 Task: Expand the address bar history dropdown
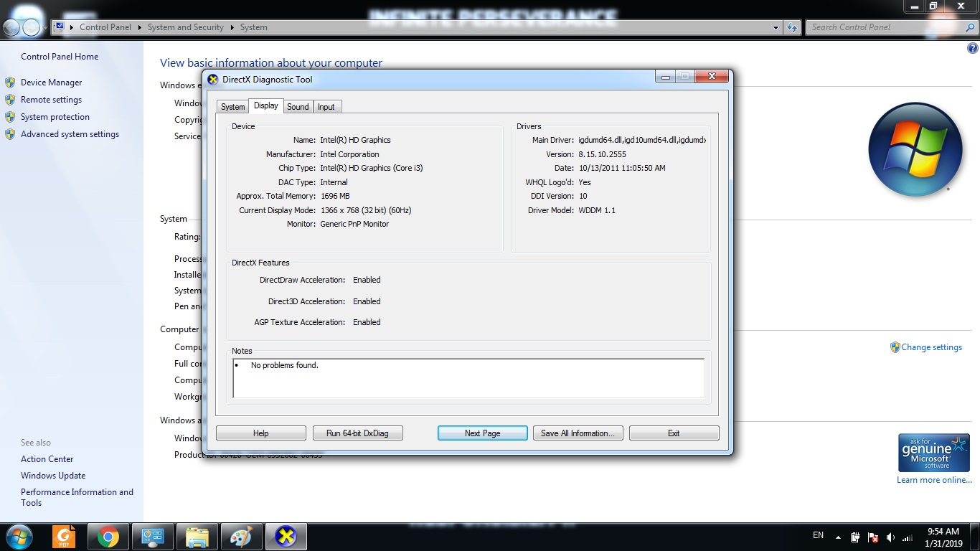click(x=776, y=27)
